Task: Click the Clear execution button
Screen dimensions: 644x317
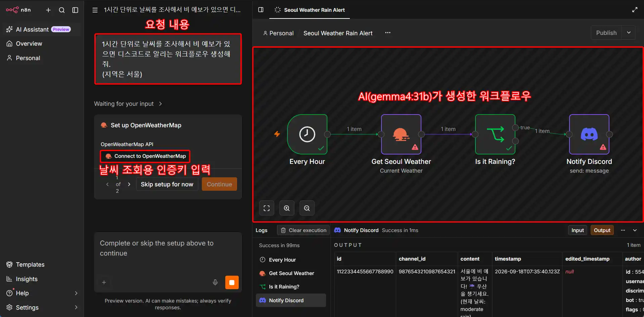Action: click(304, 230)
